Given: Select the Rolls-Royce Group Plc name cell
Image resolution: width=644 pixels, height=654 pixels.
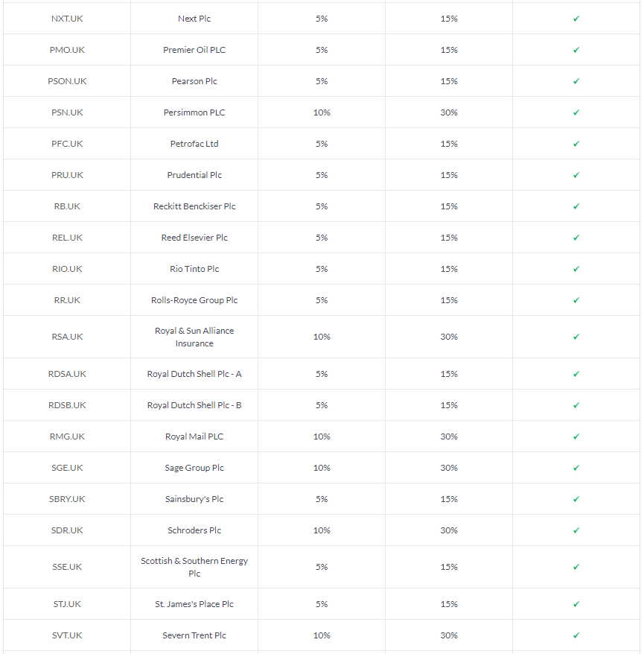Looking at the screenshot, I should (194, 300).
